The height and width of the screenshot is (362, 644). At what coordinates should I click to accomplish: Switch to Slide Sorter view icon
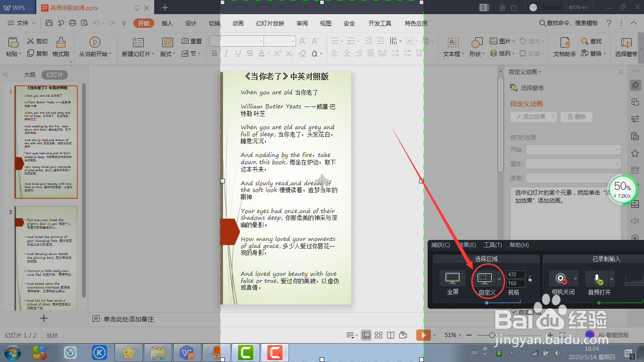coord(379,335)
